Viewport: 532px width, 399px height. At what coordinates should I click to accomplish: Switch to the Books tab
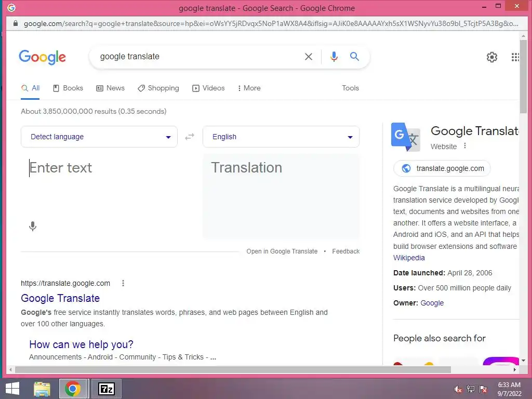tap(68, 88)
